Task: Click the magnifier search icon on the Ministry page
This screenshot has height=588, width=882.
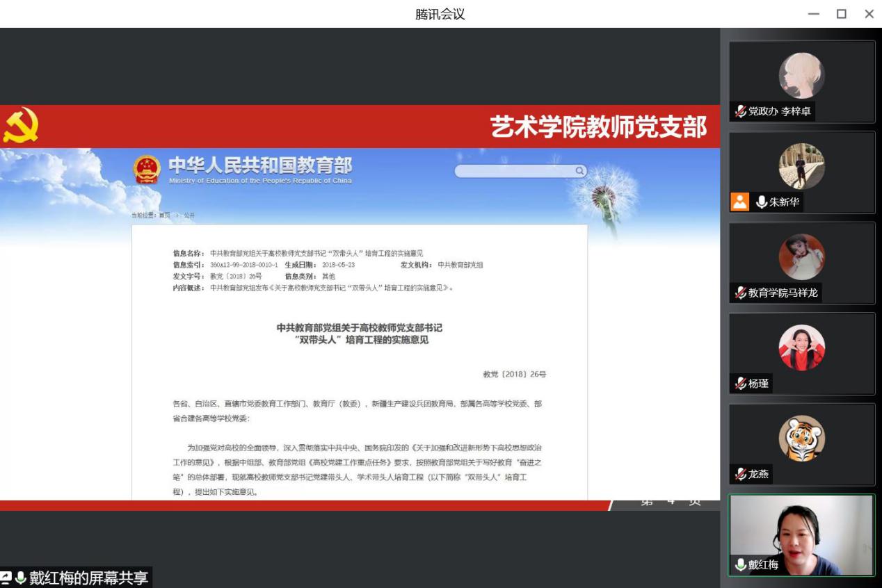Action: 579,171
